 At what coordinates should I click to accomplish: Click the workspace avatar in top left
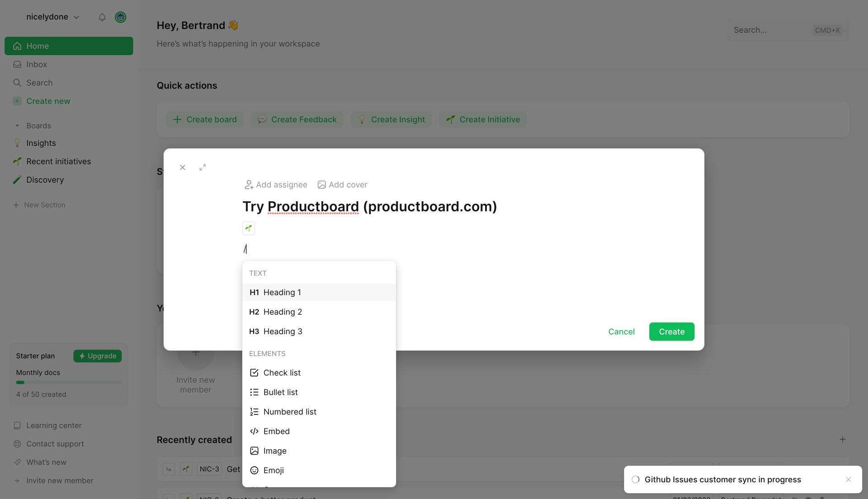click(120, 17)
